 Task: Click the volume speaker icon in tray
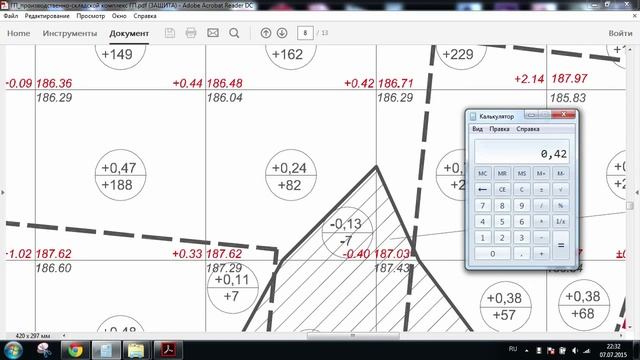click(x=575, y=351)
